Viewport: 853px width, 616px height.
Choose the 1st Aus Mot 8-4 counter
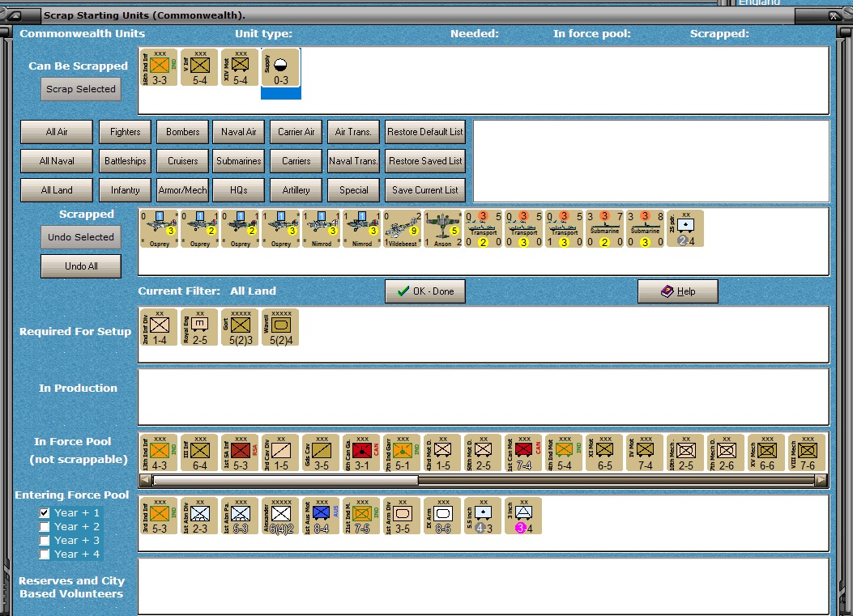[321, 516]
